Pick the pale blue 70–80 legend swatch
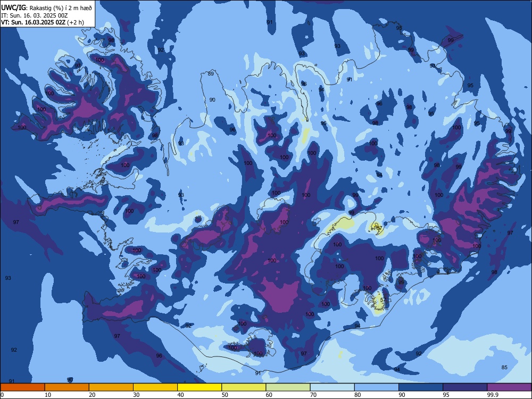The image size is (532, 399). click(332, 387)
